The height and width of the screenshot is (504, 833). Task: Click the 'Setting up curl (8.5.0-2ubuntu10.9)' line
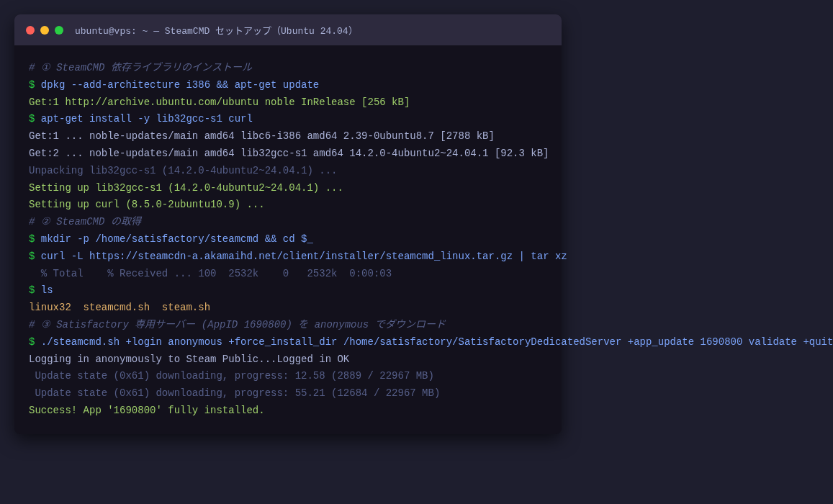coord(147,204)
